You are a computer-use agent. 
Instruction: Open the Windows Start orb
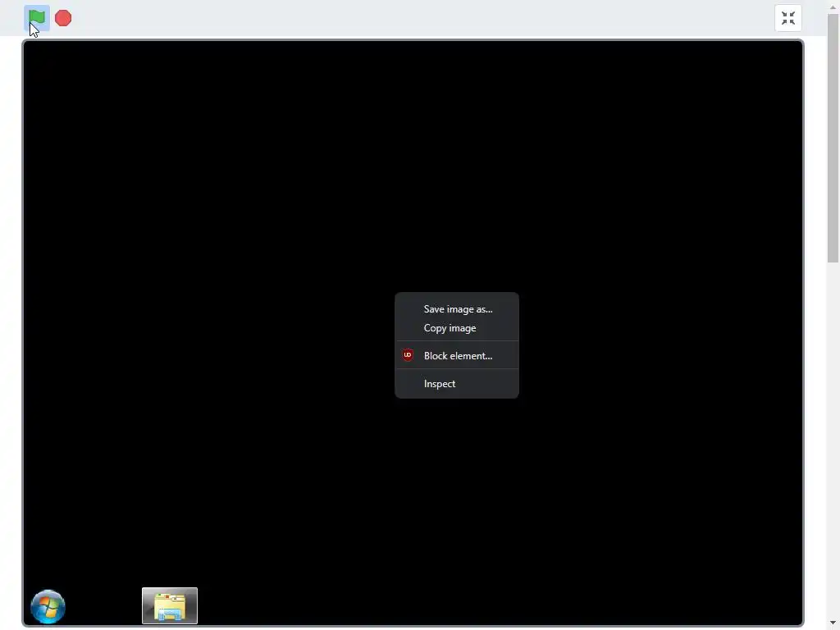point(48,606)
